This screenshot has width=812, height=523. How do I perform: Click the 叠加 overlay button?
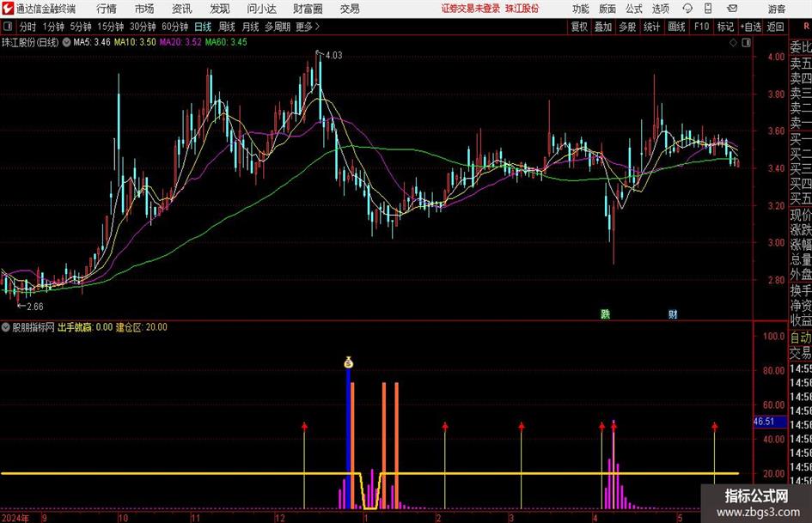[x=603, y=27]
